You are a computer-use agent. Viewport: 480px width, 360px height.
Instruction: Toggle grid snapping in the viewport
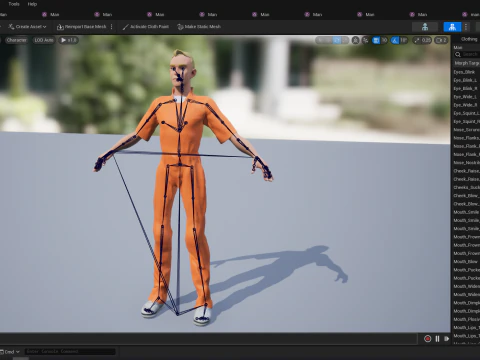click(376, 40)
